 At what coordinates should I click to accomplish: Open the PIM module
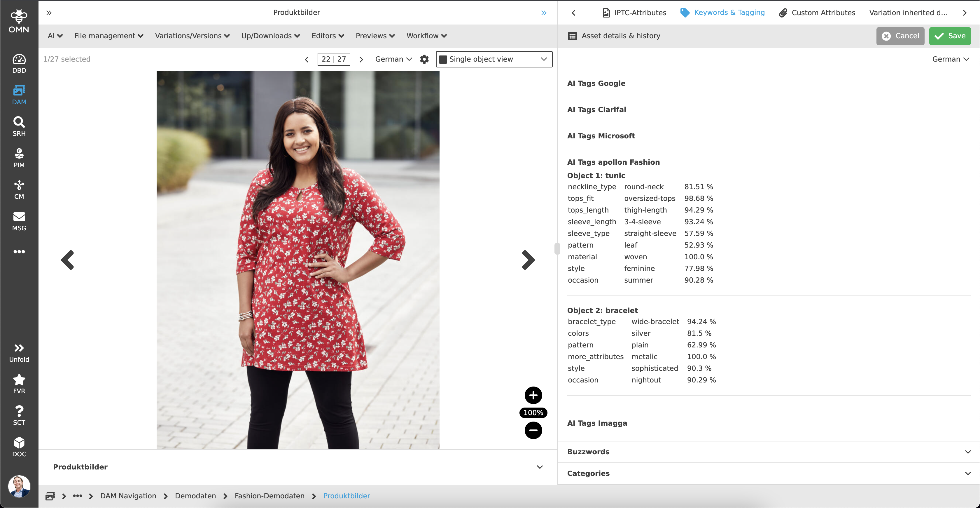point(19,157)
